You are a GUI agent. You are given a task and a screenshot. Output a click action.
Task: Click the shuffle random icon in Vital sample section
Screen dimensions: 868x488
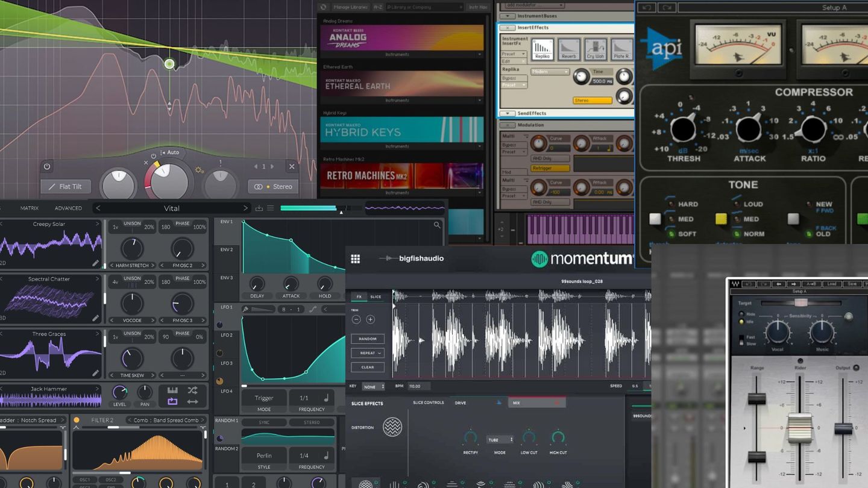pyautogui.click(x=192, y=390)
